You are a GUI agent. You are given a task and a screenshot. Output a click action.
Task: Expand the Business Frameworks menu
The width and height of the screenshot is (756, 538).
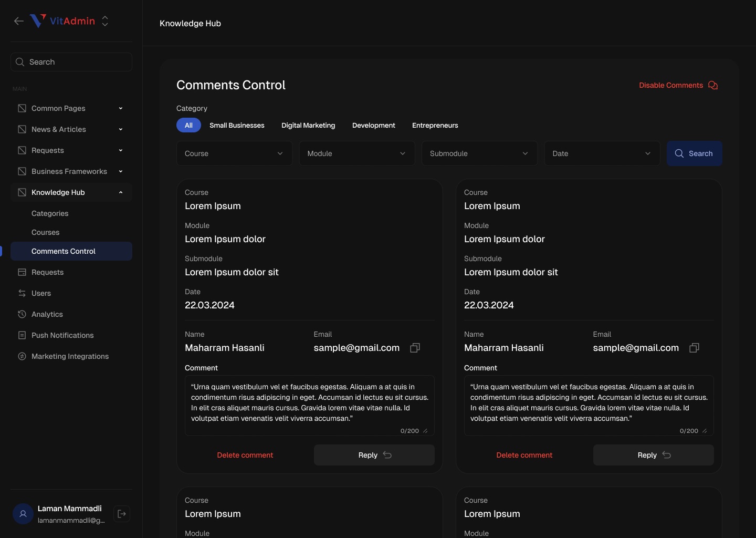[x=71, y=171]
